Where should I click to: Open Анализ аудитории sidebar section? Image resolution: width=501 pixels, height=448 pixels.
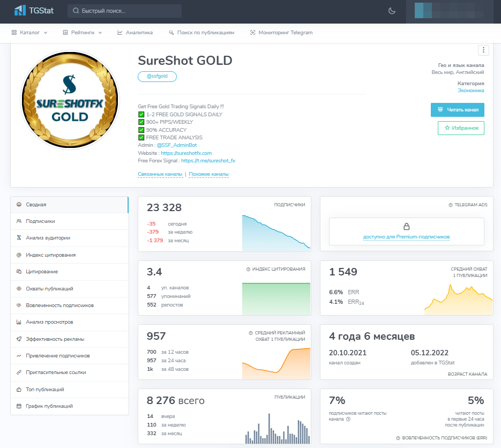69,238
